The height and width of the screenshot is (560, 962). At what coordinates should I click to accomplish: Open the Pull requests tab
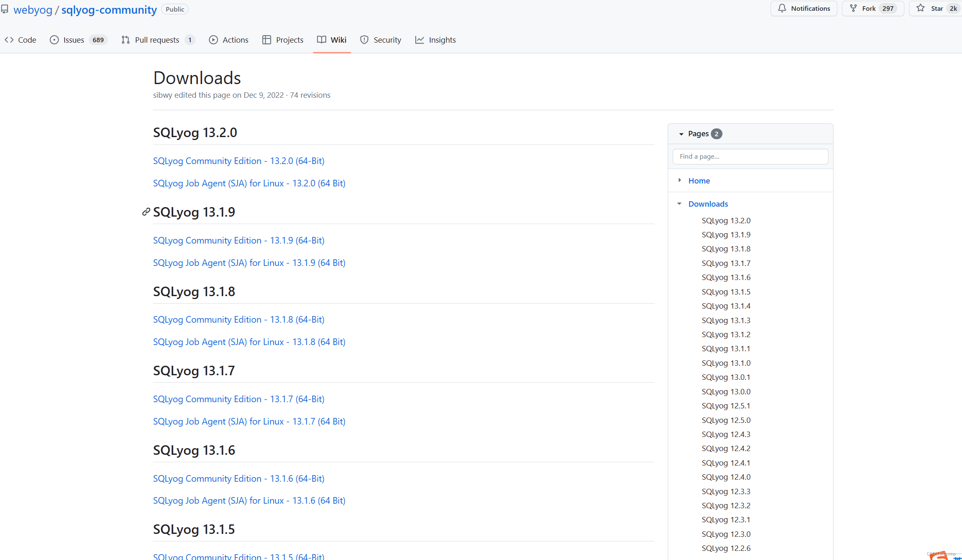157,40
